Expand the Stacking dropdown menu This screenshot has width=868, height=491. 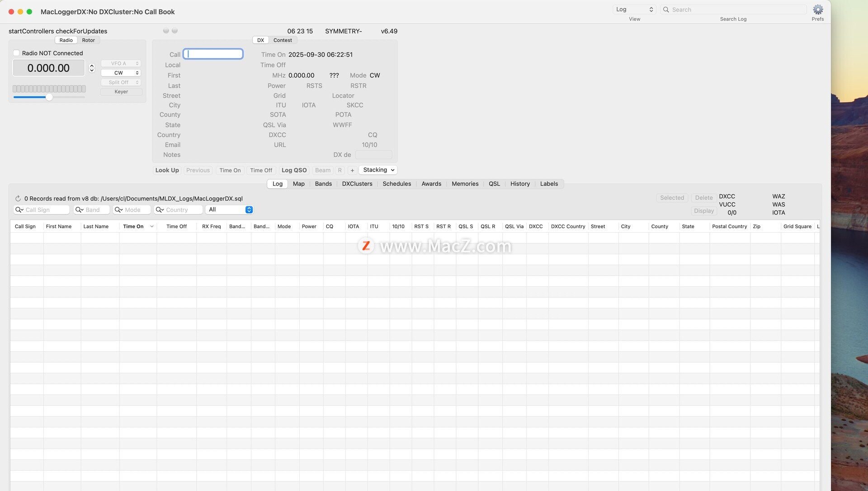[x=378, y=170]
